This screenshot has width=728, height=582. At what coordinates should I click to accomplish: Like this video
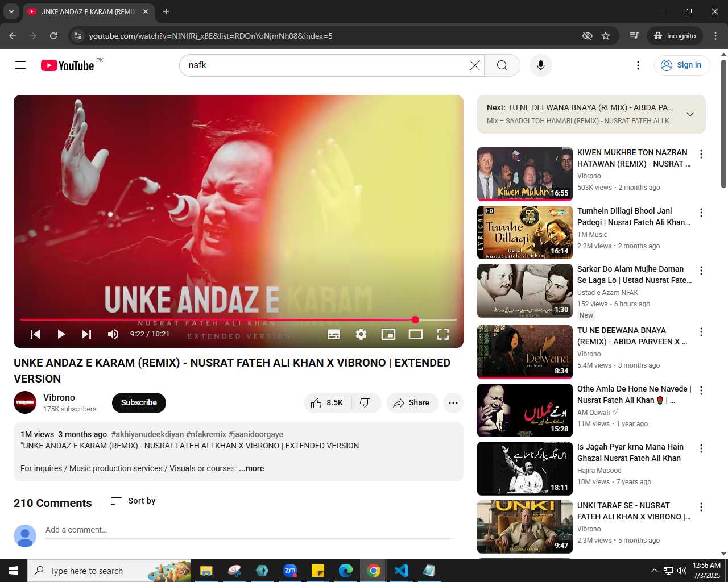pos(328,402)
